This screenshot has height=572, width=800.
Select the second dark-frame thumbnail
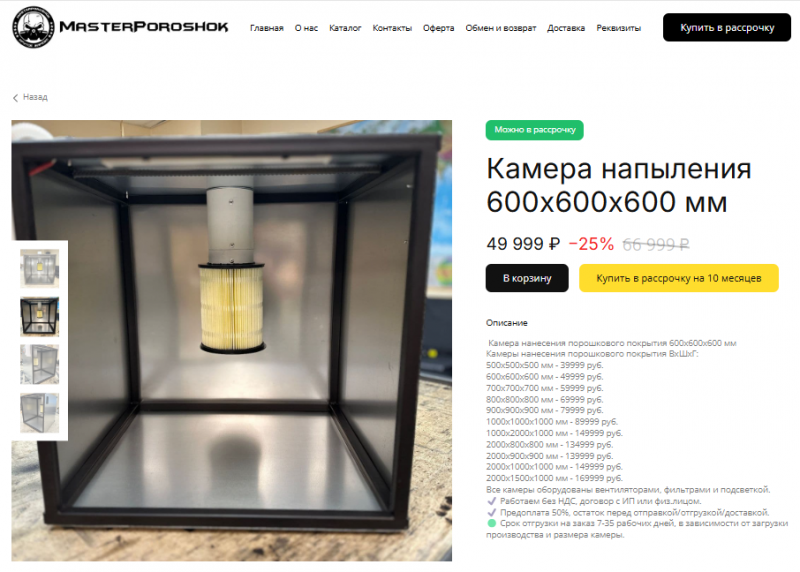click(39, 316)
